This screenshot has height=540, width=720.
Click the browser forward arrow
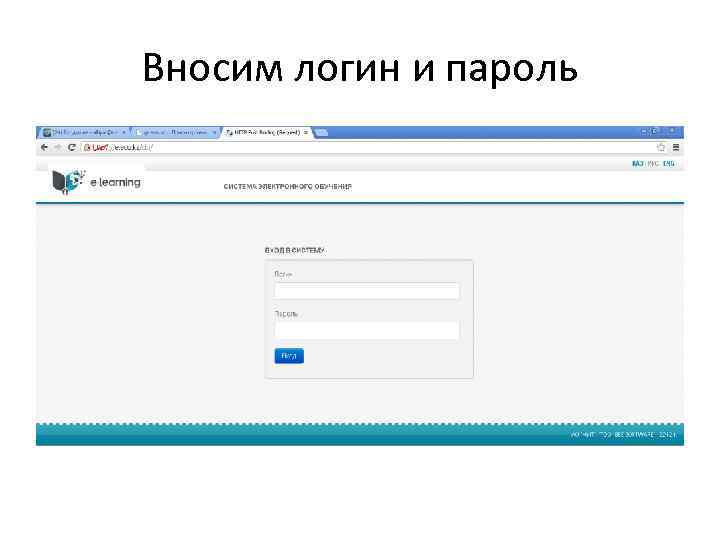(x=57, y=147)
